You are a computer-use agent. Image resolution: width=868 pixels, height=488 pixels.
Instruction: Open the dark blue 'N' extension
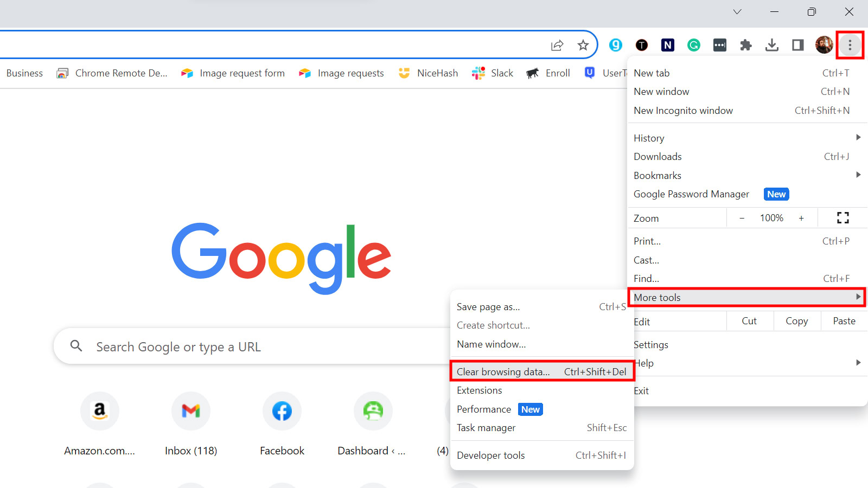pyautogui.click(x=668, y=45)
